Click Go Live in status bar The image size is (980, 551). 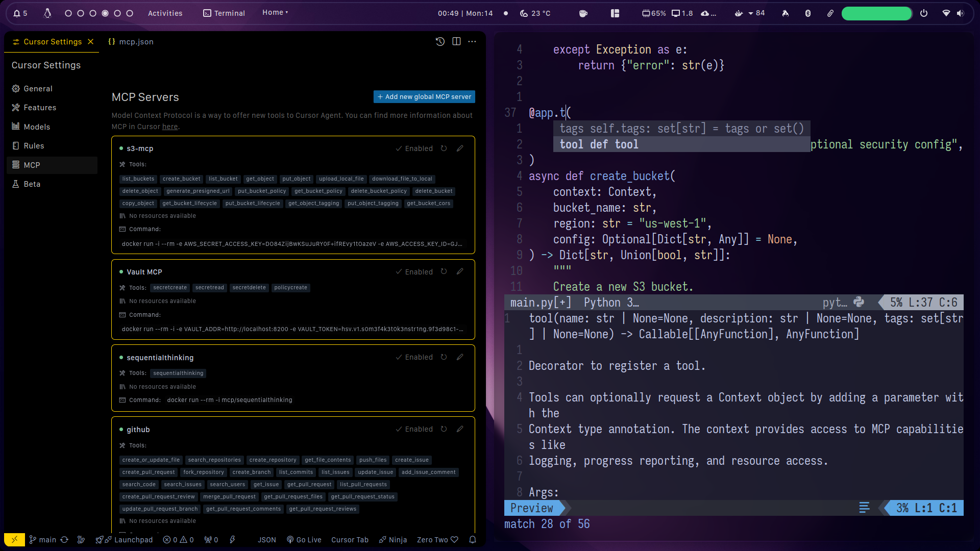coord(304,540)
